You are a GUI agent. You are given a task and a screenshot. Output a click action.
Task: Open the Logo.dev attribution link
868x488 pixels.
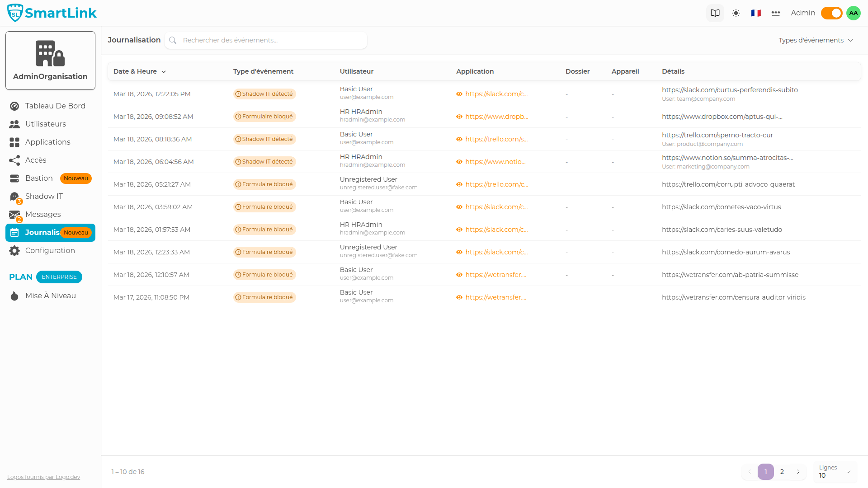[x=43, y=477]
